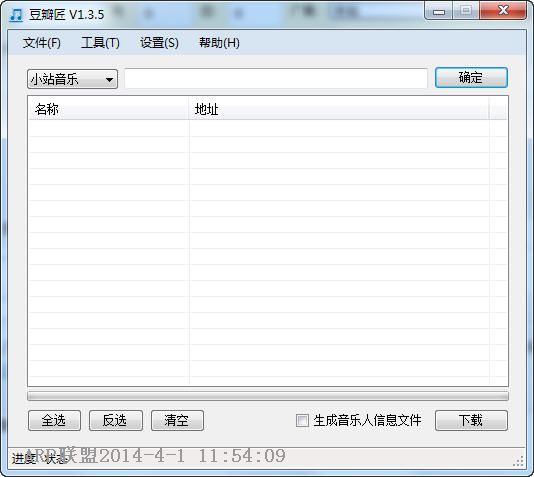This screenshot has width=534, height=477.
Task: Enable 生成音乐人信息文件 checkbox
Action: (302, 420)
